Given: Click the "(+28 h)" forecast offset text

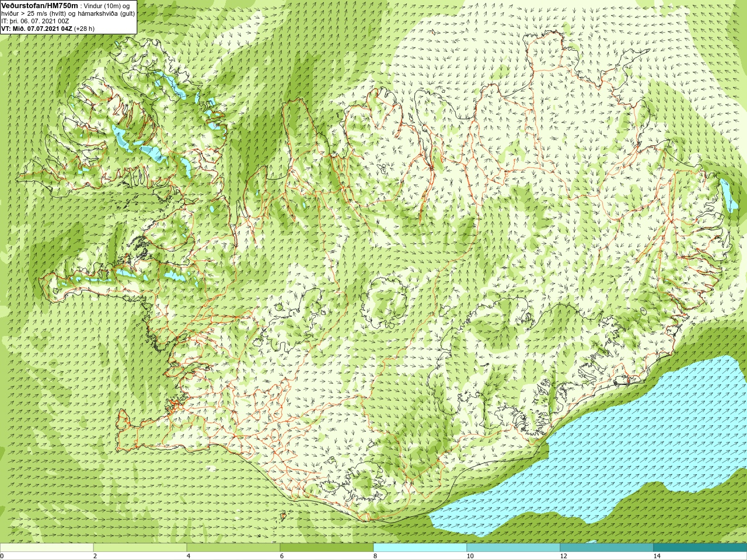Looking at the screenshot, I should tap(84, 28).
